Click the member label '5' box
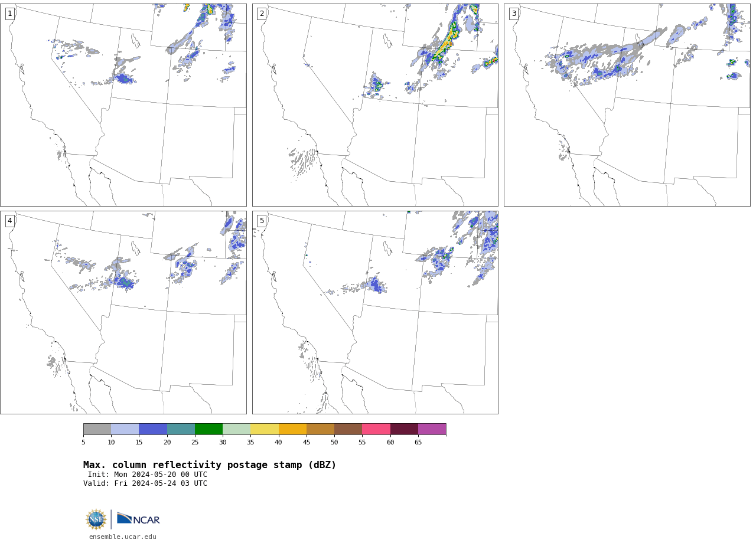756x543 pixels. [x=262, y=221]
